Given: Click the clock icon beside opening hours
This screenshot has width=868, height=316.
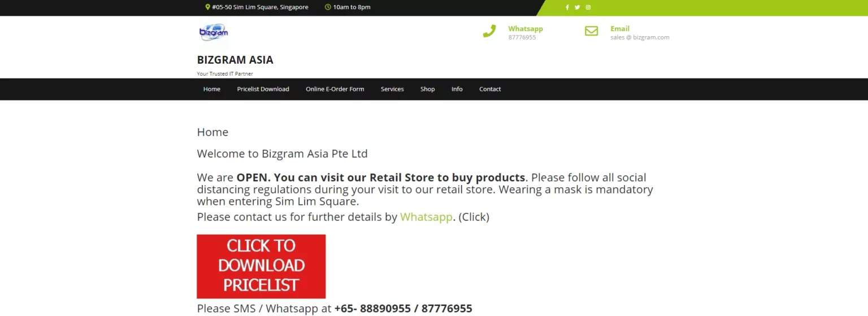Looking at the screenshot, I should pyautogui.click(x=328, y=7).
